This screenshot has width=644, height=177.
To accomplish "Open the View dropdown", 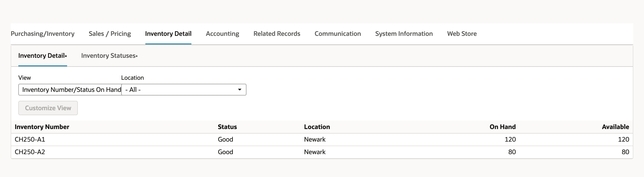I will 70,90.
